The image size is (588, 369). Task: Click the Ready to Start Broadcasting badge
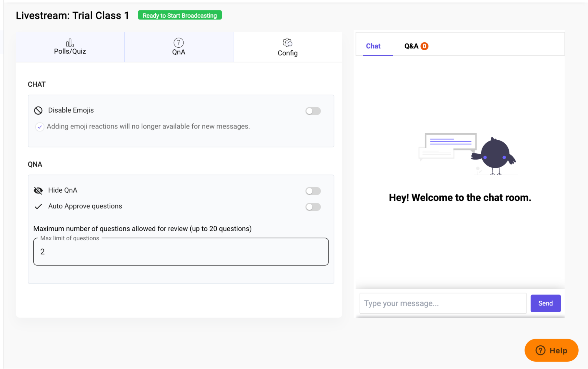[x=180, y=16]
